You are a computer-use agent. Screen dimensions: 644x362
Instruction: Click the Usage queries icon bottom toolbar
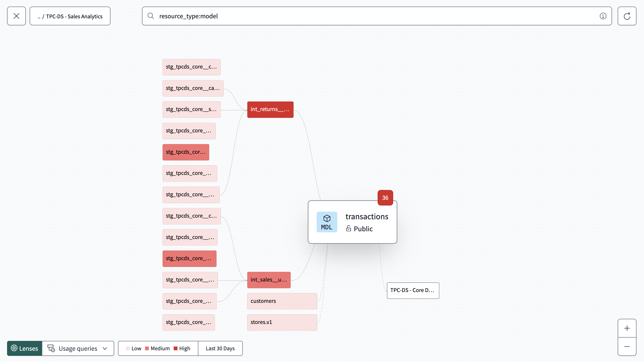51,349
